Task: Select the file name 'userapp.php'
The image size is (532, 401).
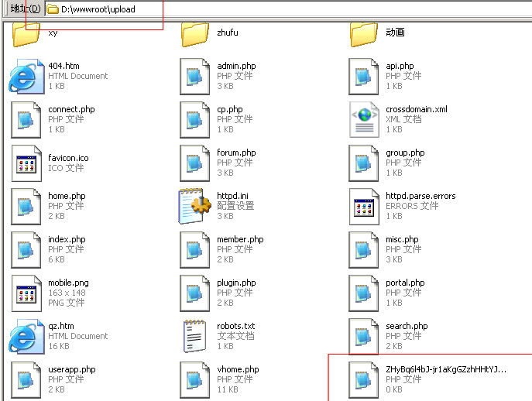Action: [x=72, y=369]
